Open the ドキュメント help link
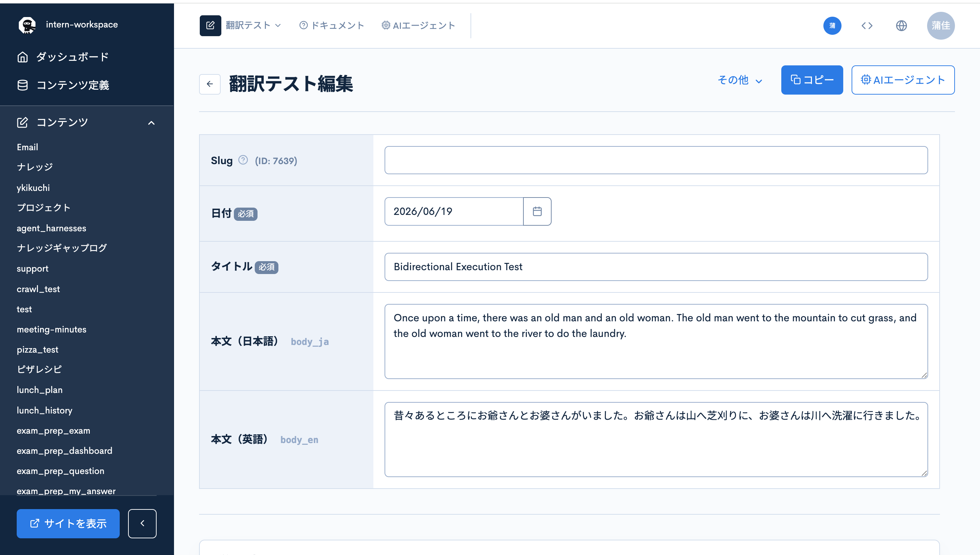The image size is (980, 555). [x=332, y=25]
